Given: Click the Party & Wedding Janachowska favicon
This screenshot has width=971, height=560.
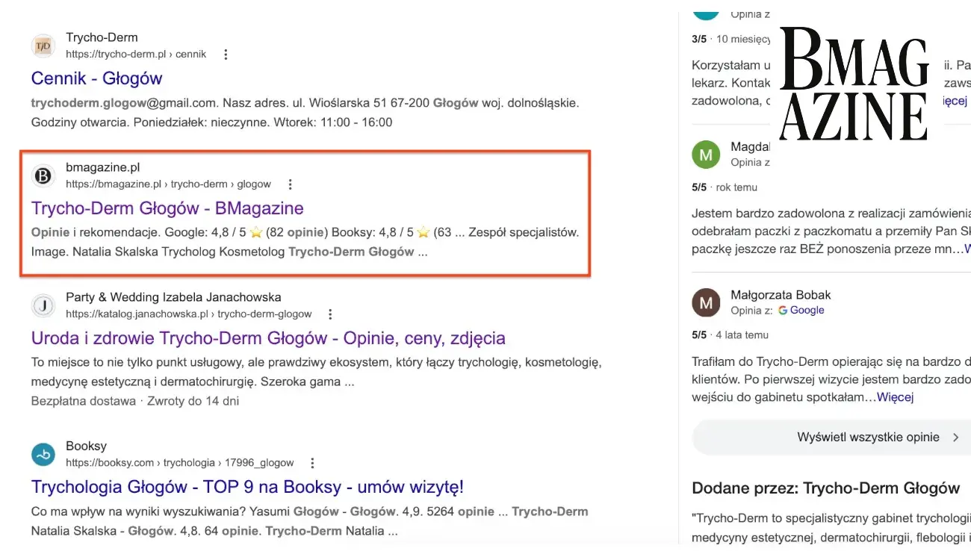Looking at the screenshot, I should (x=43, y=305).
